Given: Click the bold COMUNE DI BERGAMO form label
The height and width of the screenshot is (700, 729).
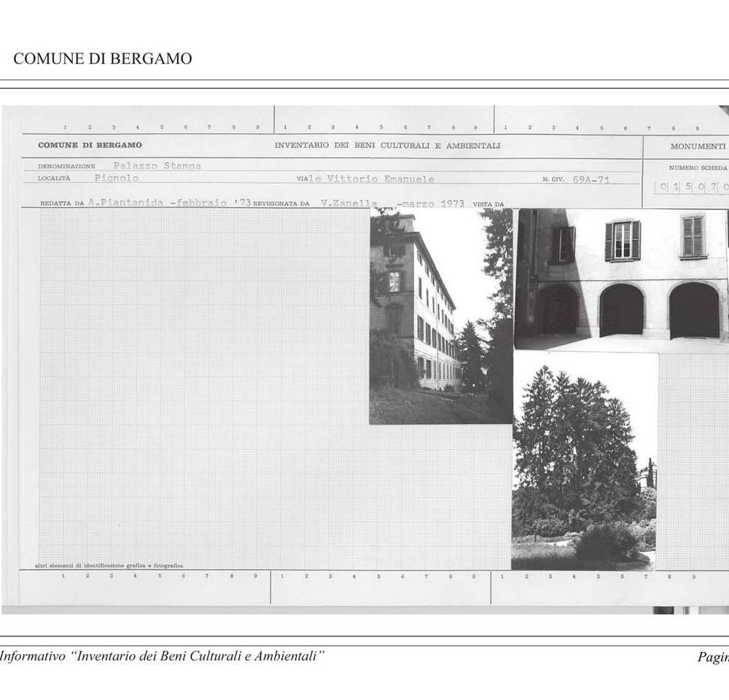Looking at the screenshot, I should 90,145.
